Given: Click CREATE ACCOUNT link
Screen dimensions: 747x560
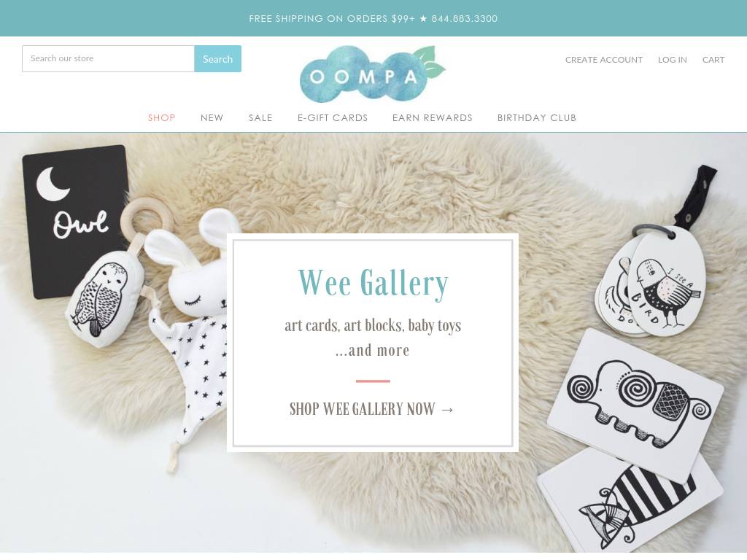Looking at the screenshot, I should pyautogui.click(x=604, y=60).
